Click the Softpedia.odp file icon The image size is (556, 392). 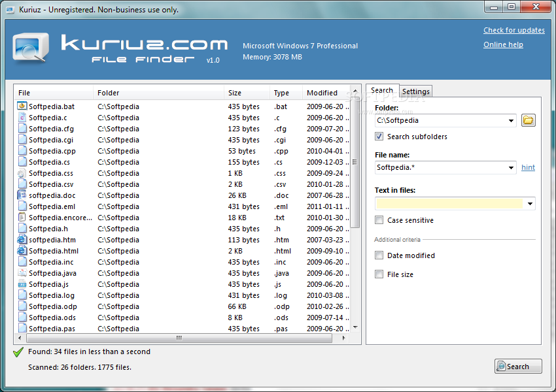point(22,306)
